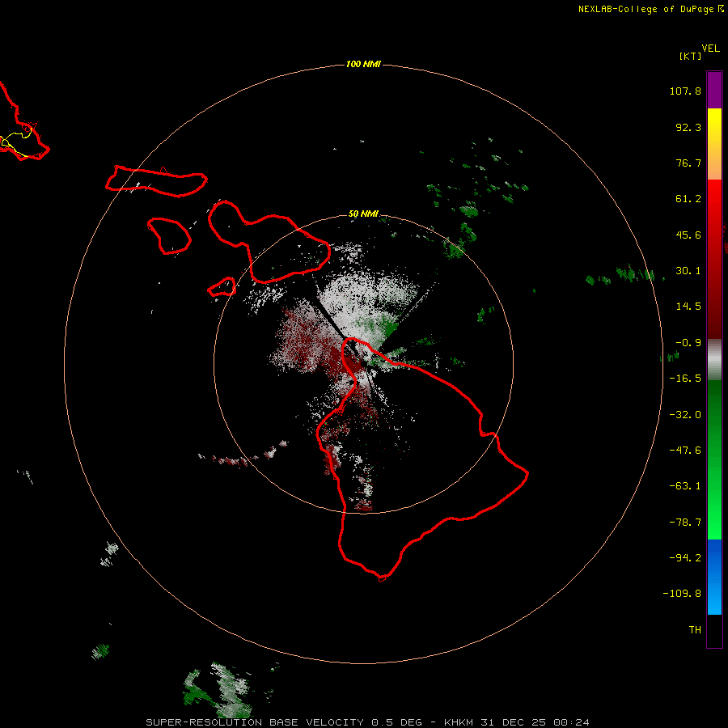Viewport: 728px width, 728px height.
Task: Click the VEL legend title
Action: pyautogui.click(x=710, y=49)
